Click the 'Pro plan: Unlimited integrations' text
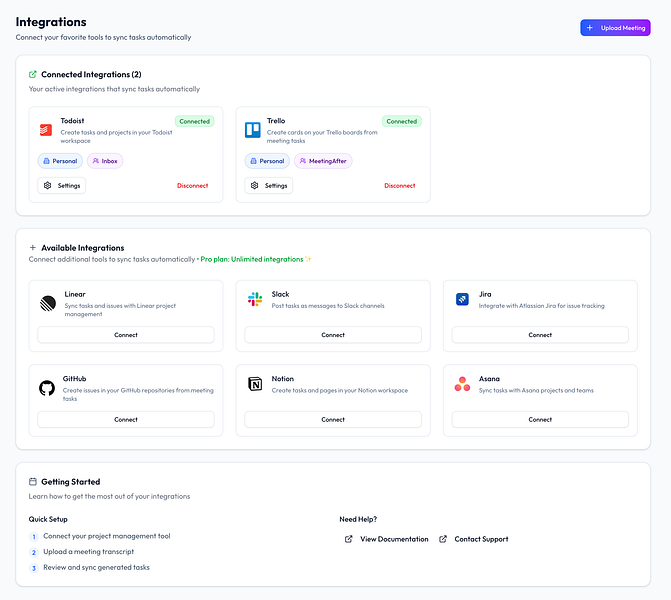The width and height of the screenshot is (671, 600). pyautogui.click(x=252, y=259)
